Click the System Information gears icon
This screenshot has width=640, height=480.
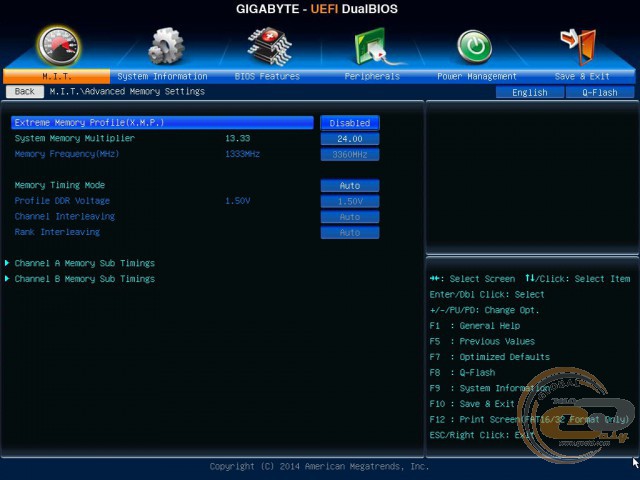click(x=165, y=46)
